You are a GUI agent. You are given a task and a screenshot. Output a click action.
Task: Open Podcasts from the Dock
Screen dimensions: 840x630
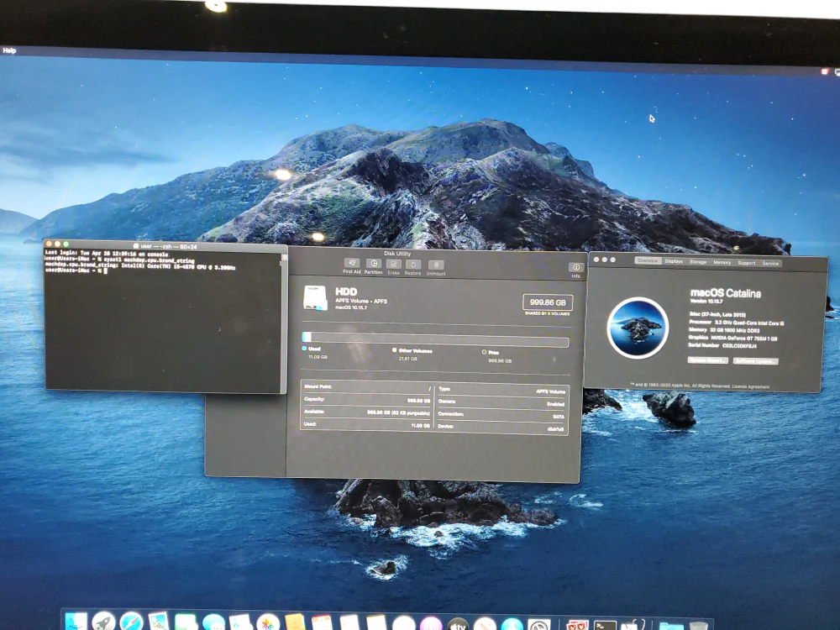(431, 623)
